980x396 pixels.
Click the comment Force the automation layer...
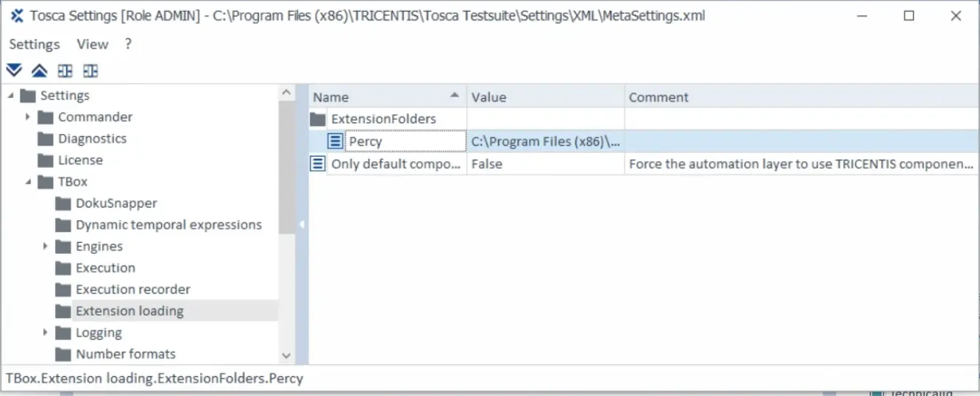(x=802, y=163)
